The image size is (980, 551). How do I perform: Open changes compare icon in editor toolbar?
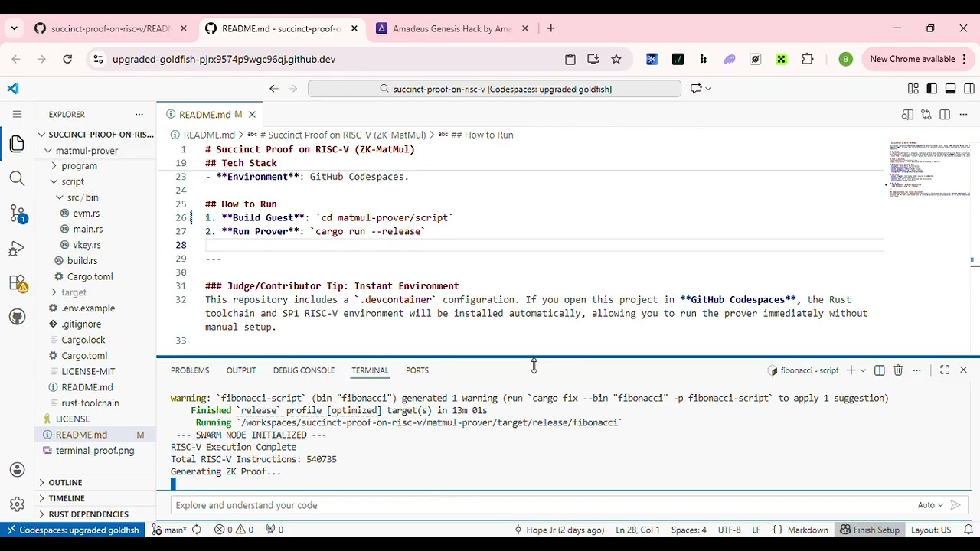[x=926, y=115]
